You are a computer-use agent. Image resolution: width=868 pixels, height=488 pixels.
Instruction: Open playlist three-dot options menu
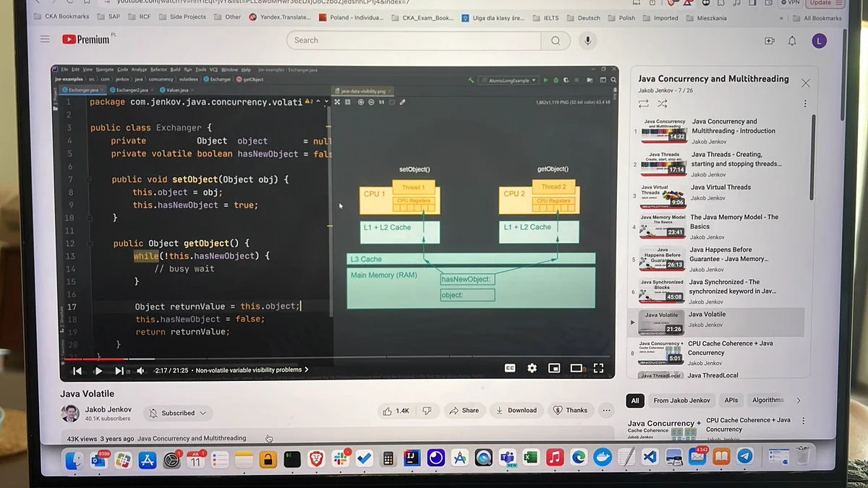(805, 104)
